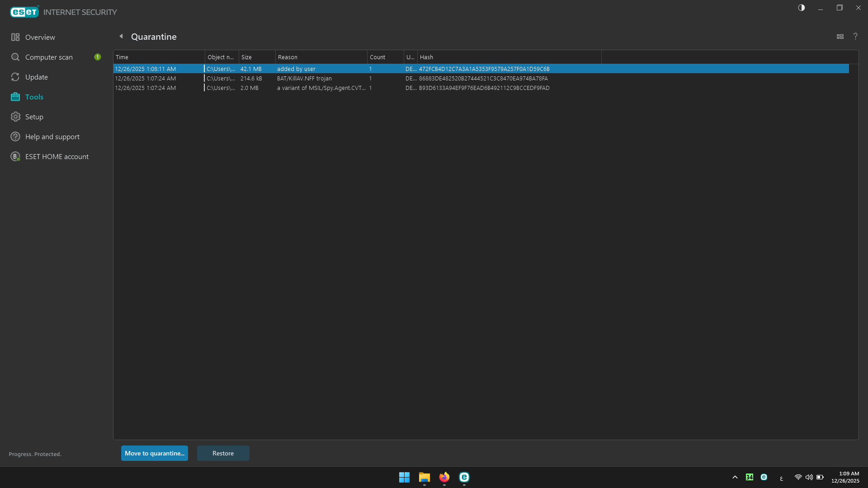Viewport: 868px width, 488px height.
Task: Click the ESET HOME account icon
Action: pos(15,156)
